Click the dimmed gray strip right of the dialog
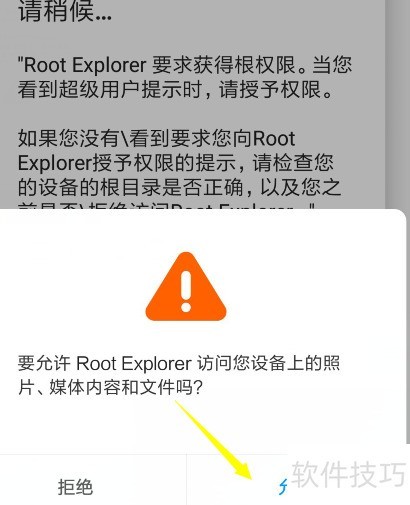This screenshot has width=410, height=505. (397, 103)
